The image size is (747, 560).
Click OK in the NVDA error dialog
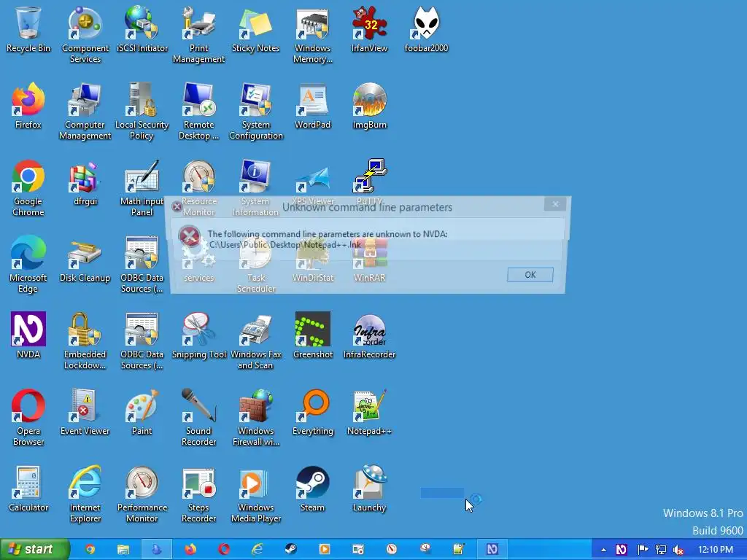tap(530, 275)
